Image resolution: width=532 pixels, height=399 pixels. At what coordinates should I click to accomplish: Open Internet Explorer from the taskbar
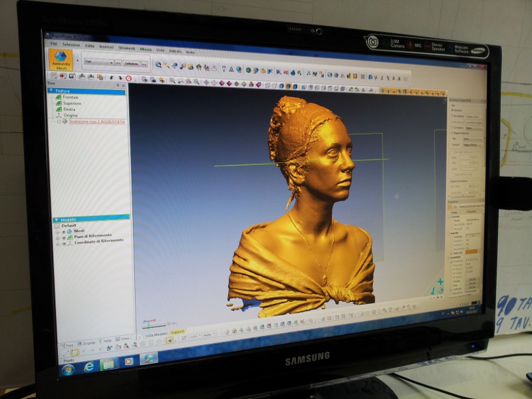[x=89, y=366]
